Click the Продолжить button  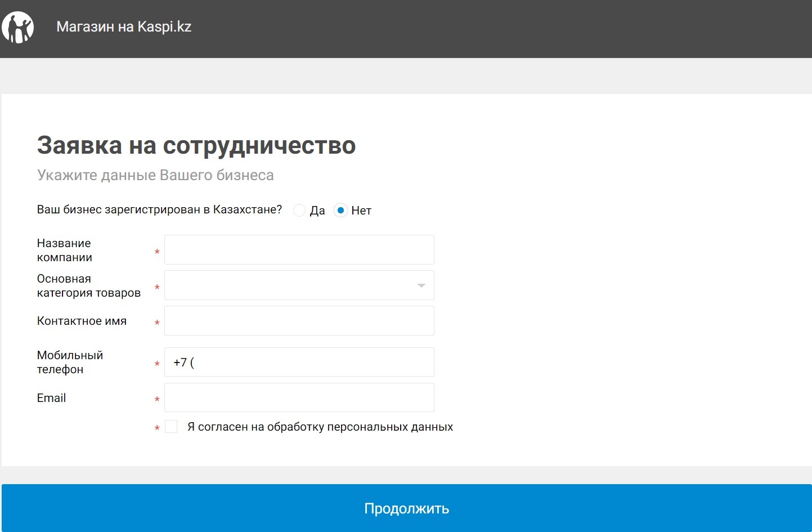click(406, 508)
